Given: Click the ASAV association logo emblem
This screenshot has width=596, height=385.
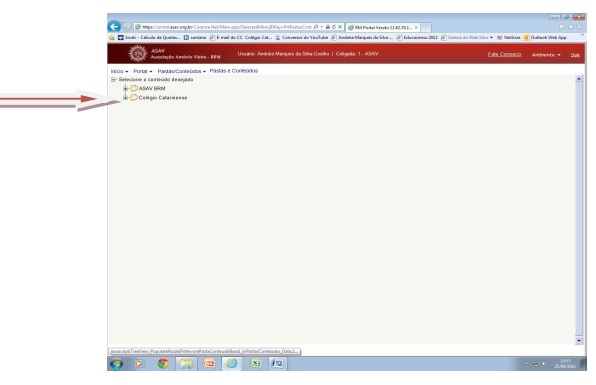Looking at the screenshot, I should tap(138, 54).
